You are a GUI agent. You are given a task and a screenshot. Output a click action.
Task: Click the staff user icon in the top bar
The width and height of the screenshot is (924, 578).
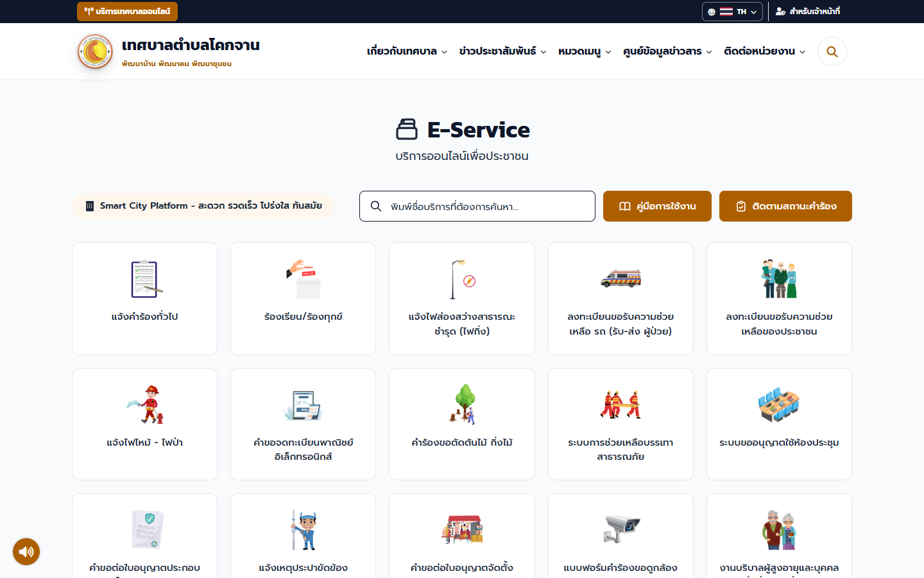point(780,12)
